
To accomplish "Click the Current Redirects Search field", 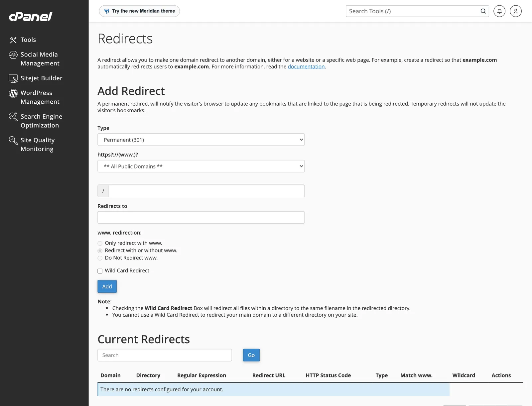I will pyautogui.click(x=165, y=355).
